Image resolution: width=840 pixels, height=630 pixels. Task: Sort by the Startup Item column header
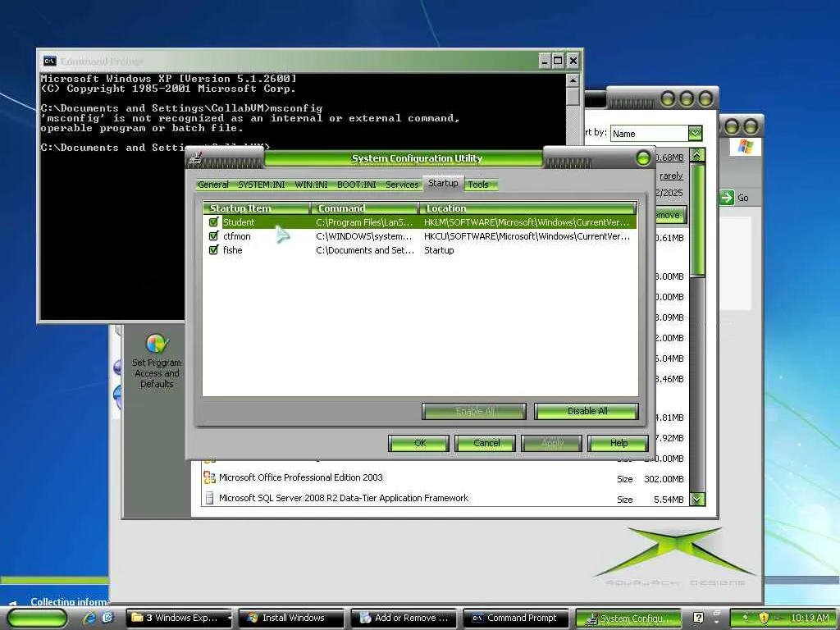[257, 208]
